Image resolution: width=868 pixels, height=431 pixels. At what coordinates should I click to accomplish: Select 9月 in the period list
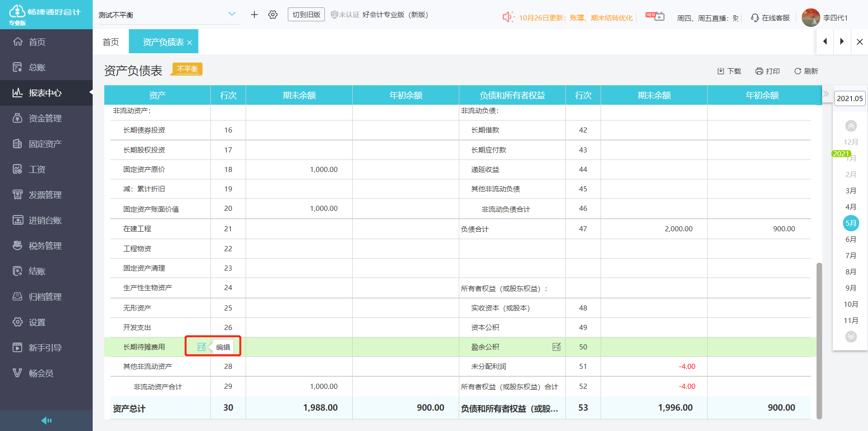851,288
